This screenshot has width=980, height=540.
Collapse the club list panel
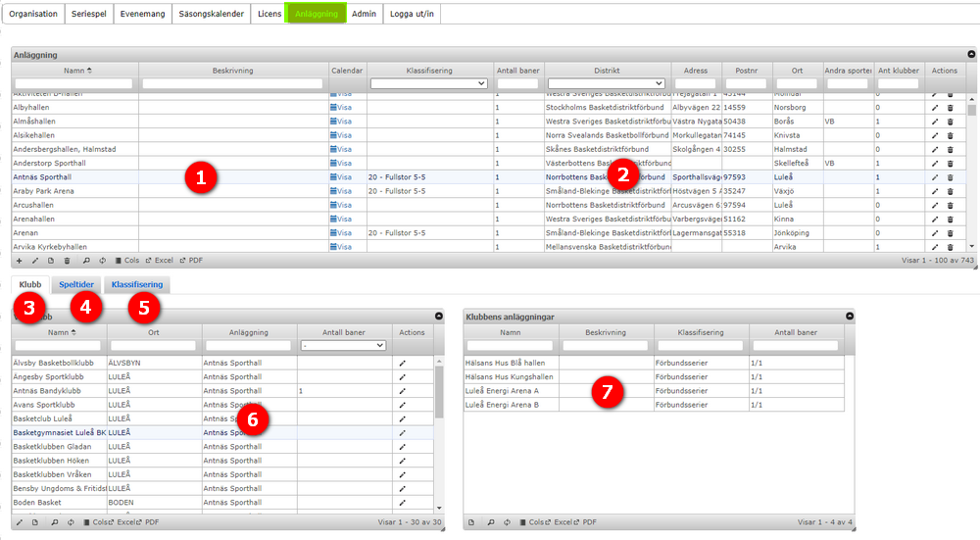coord(439,317)
